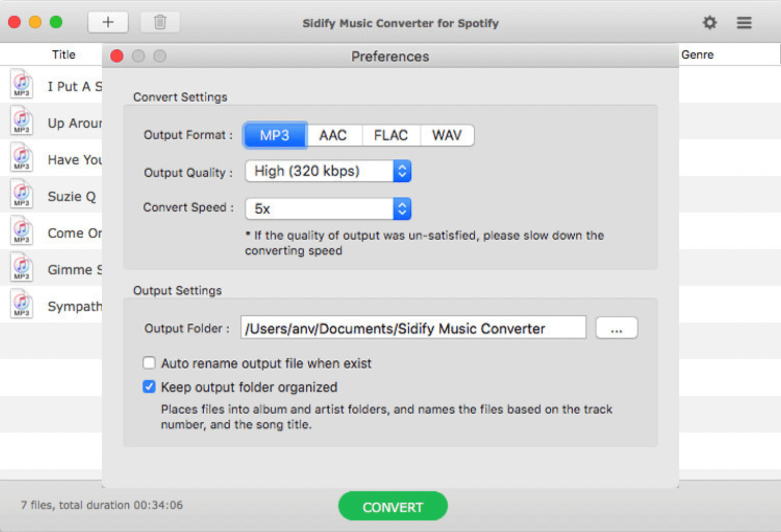Enable Auto rename output file when exist
Screen dimensions: 781x532
click(x=149, y=363)
